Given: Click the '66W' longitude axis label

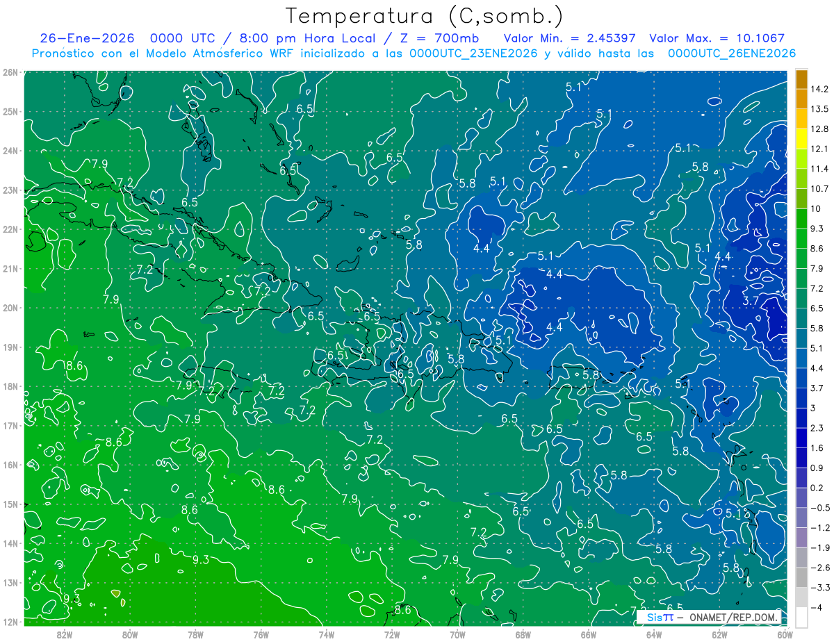Looking at the screenshot, I should coord(589,635).
